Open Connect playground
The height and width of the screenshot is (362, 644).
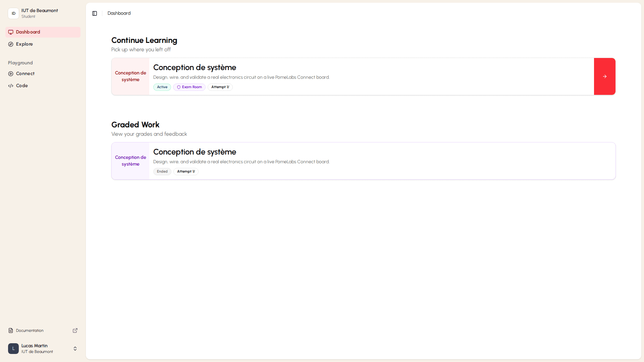click(43, 74)
